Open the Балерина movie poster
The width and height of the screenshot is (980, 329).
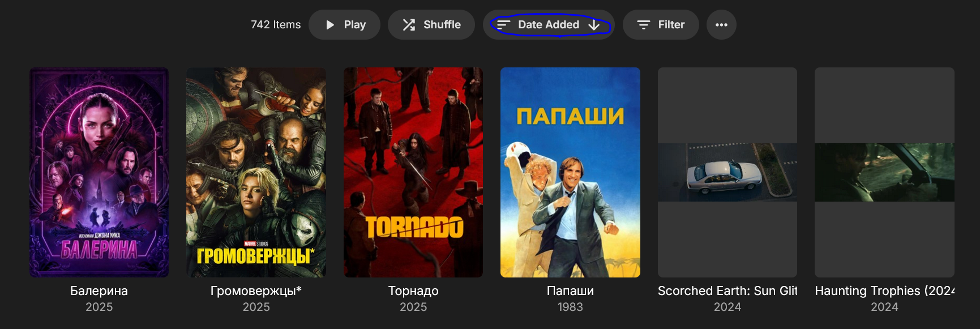[99, 173]
